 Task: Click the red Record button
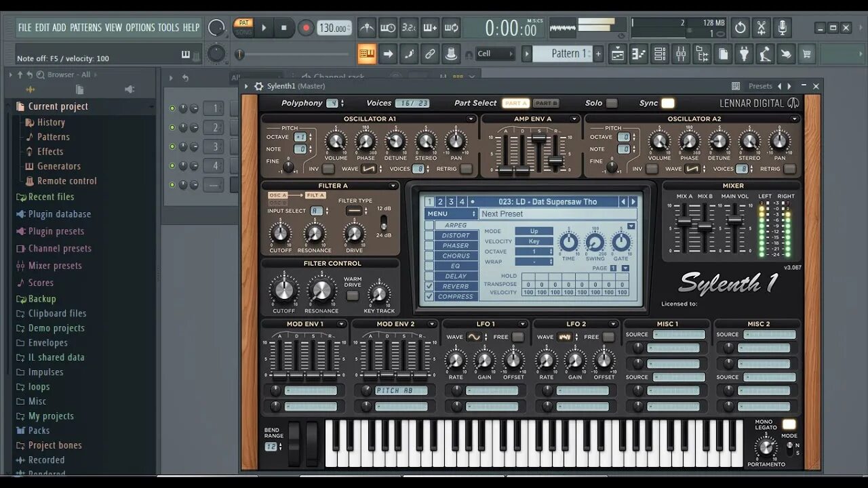(306, 28)
